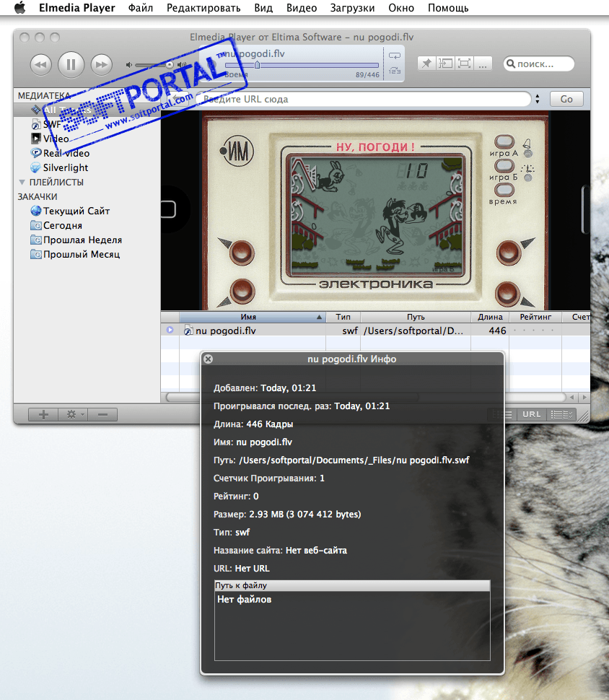Open the Файл menu
The image size is (609, 700).
pos(140,8)
